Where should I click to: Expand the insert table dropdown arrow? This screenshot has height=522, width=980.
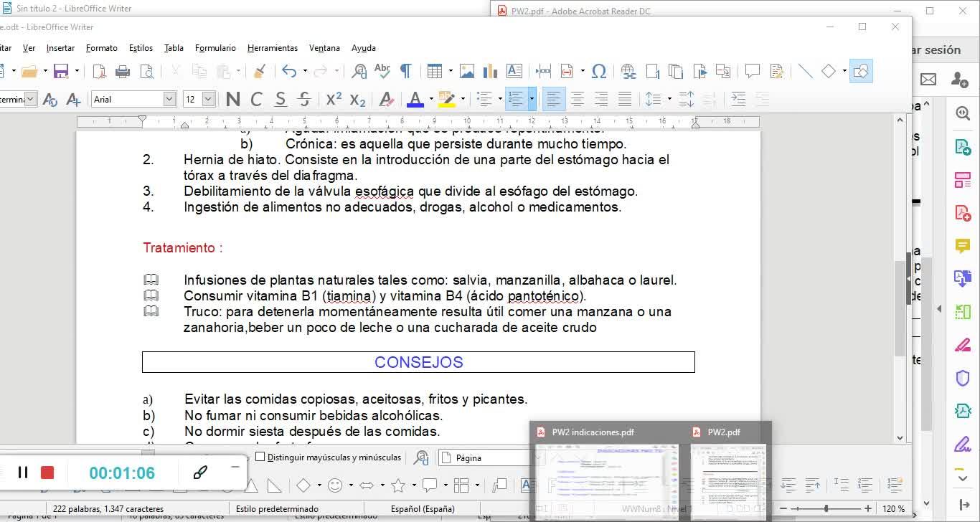(451, 71)
